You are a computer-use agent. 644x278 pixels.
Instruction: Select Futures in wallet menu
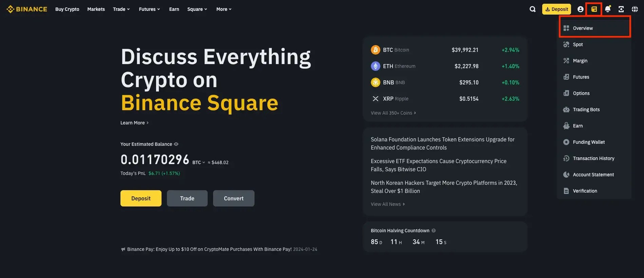click(x=594, y=77)
